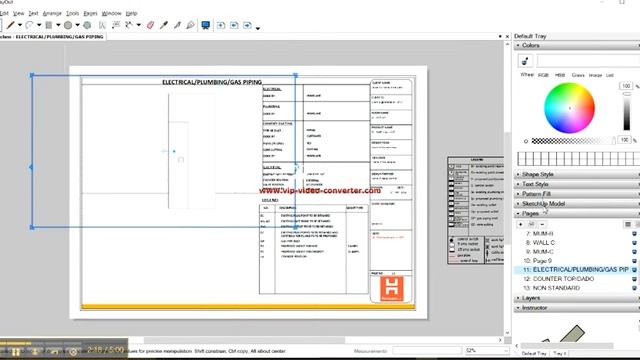Toggle presentation visibility for 13: NON STANDARD

coord(634,288)
